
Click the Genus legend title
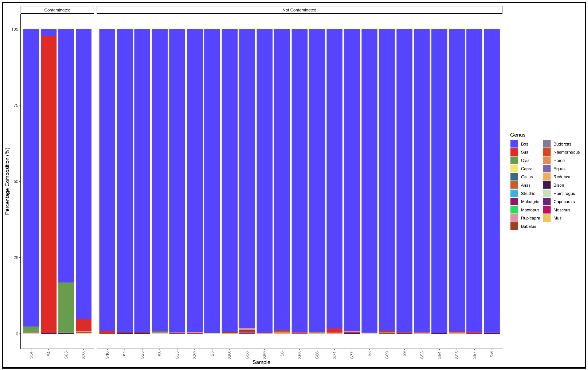click(x=518, y=135)
